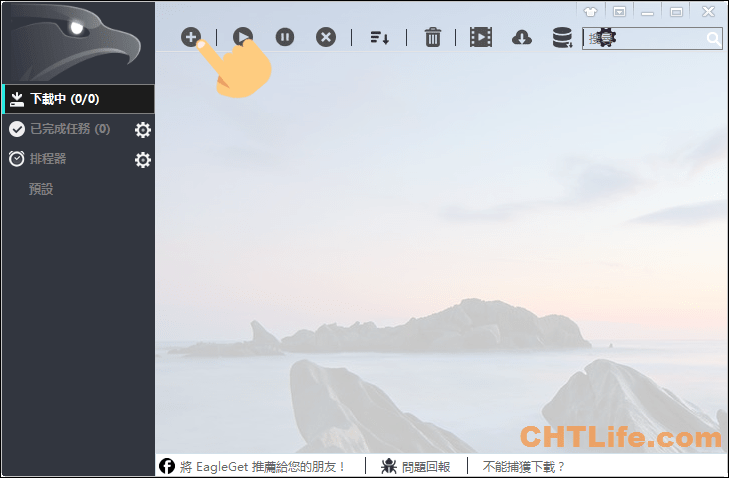Add a new download task

[191, 37]
